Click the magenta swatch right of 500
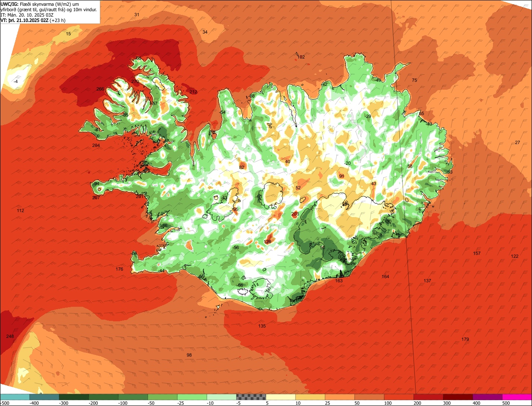532x406 pixels. coord(517,397)
